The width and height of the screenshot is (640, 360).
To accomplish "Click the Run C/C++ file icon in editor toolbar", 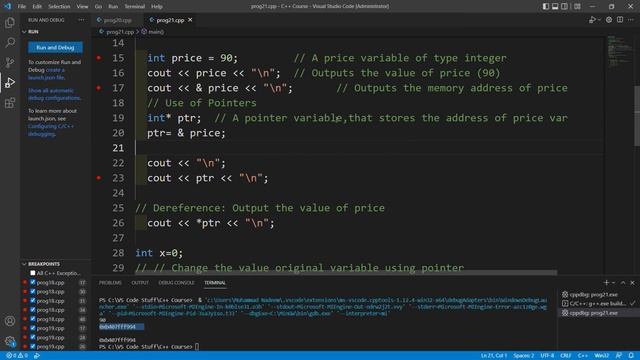I will [592, 20].
